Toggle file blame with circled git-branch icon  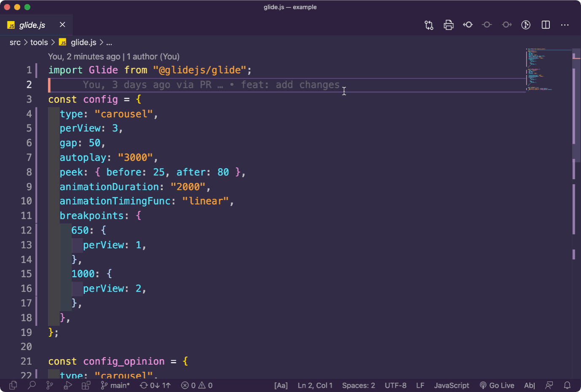(526, 25)
